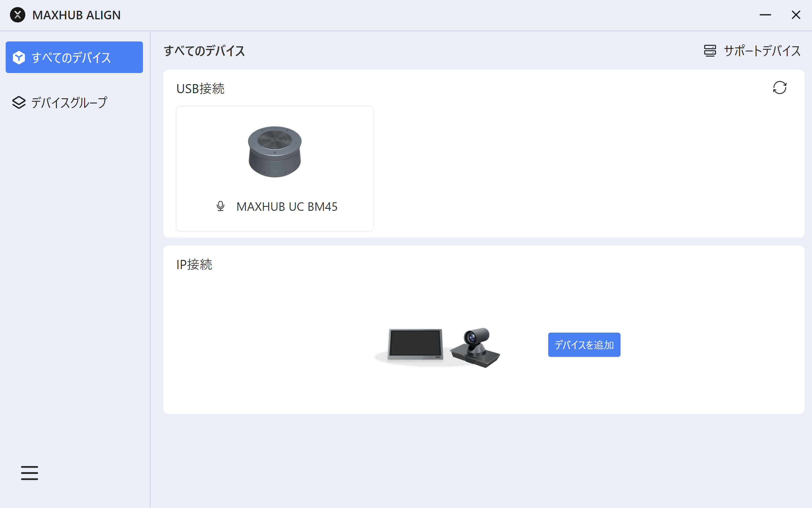Viewport: 812px width, 508px height.
Task: Select the すべてのデバイス sidebar tab
Action: point(74,57)
